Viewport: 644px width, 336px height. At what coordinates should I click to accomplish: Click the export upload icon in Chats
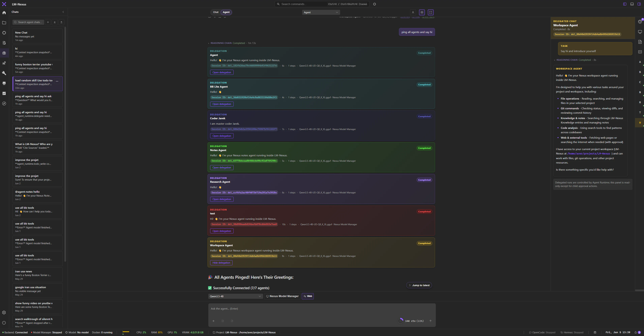click(62, 22)
